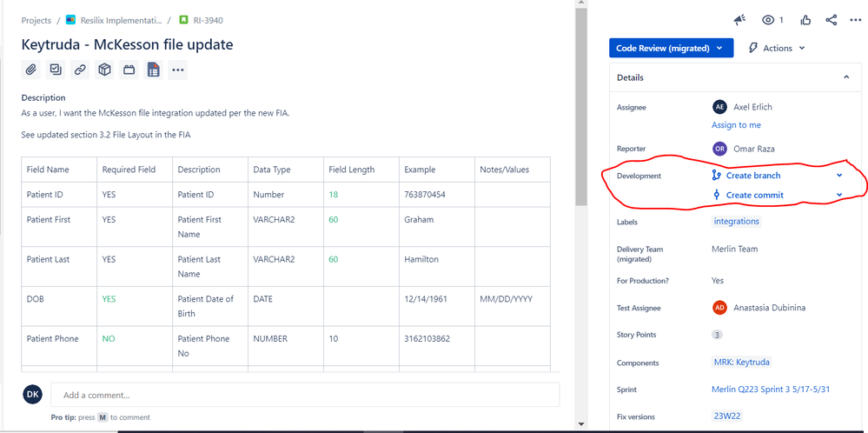Image resolution: width=868 pixels, height=433 pixels.
Task: Open MRK: Keytruda component
Action: tap(741, 362)
